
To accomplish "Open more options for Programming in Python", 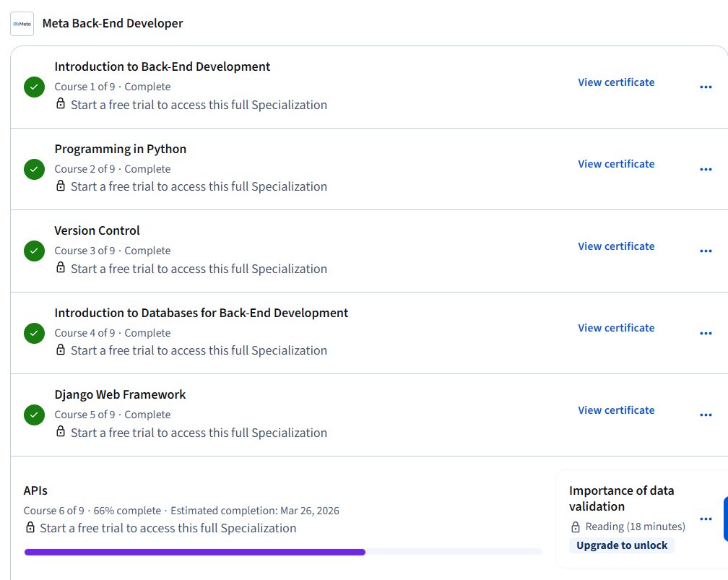I will click(706, 169).
